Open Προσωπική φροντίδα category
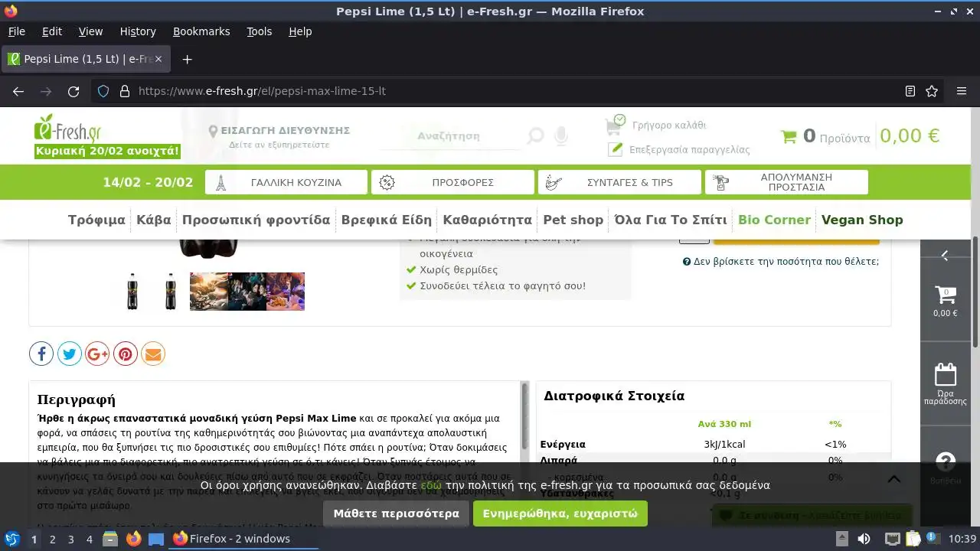Screen dimensions: 980x551 [x=256, y=220]
